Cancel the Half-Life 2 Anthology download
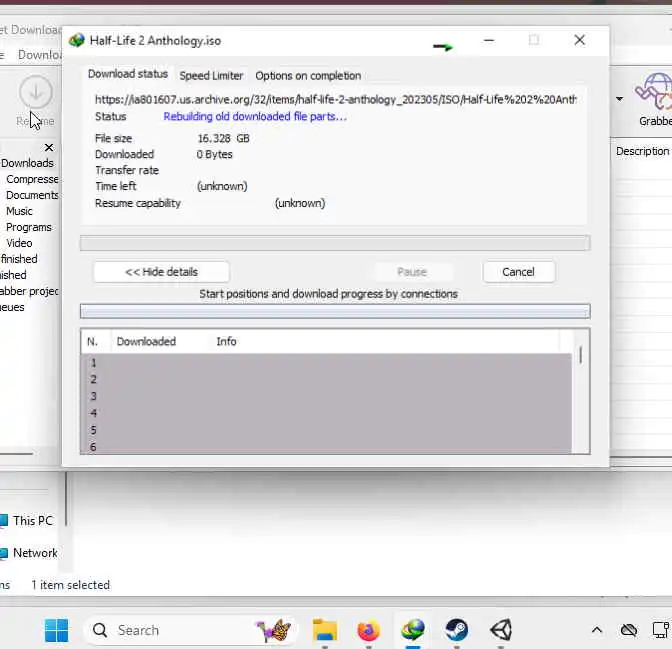672x649 pixels. click(x=519, y=272)
